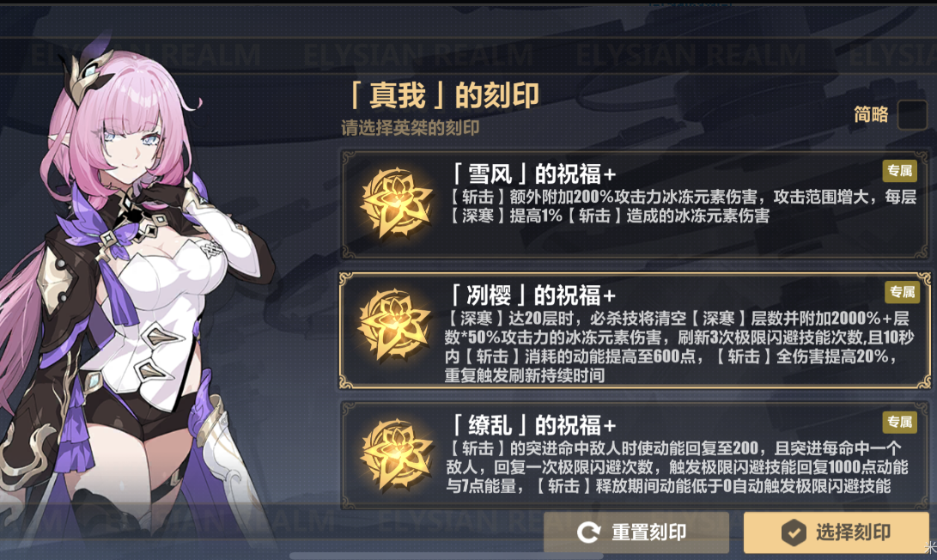The height and width of the screenshot is (560, 937).
Task: Click the 专属 tag on 雪风 blessing
Action: (900, 171)
